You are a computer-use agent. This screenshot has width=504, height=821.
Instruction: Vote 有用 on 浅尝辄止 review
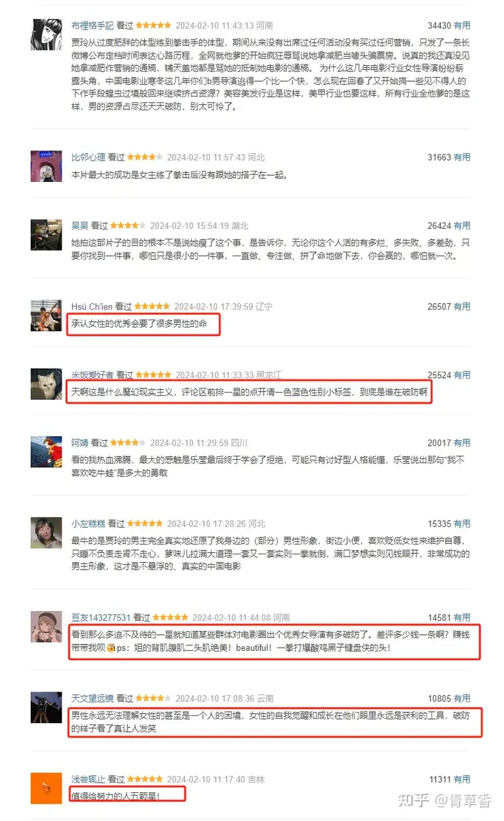(461, 779)
